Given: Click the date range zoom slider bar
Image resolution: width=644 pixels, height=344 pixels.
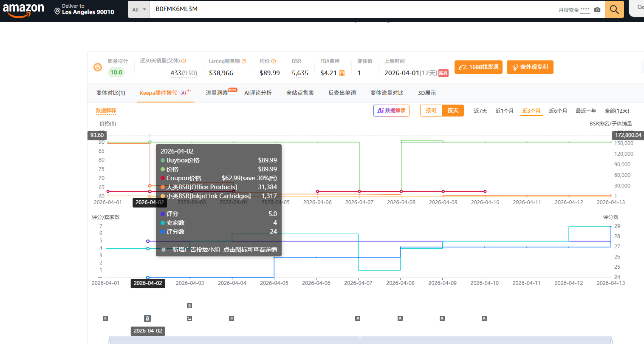Looking at the screenshot, I should point(360,340).
